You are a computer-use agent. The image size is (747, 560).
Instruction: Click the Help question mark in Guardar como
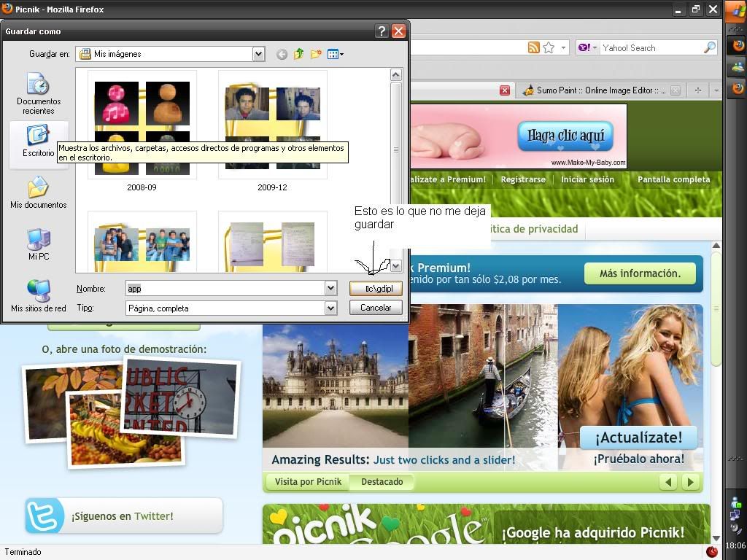(382, 31)
